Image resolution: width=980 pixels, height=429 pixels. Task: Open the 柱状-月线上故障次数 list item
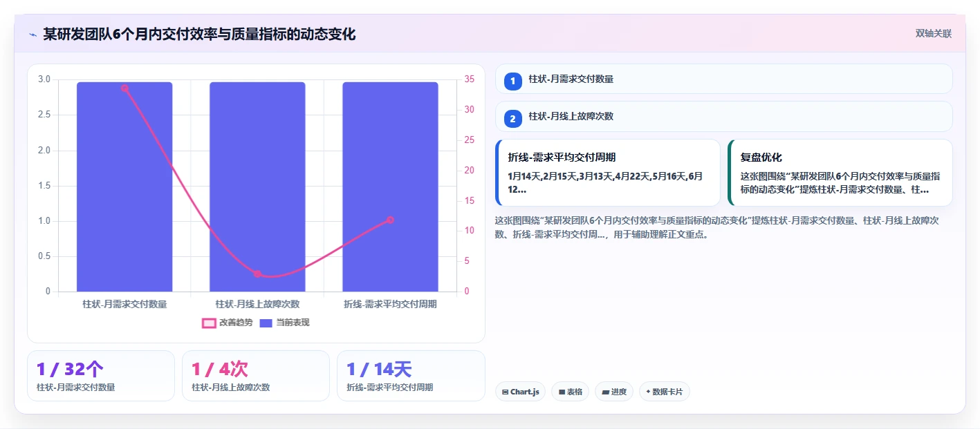pos(724,117)
